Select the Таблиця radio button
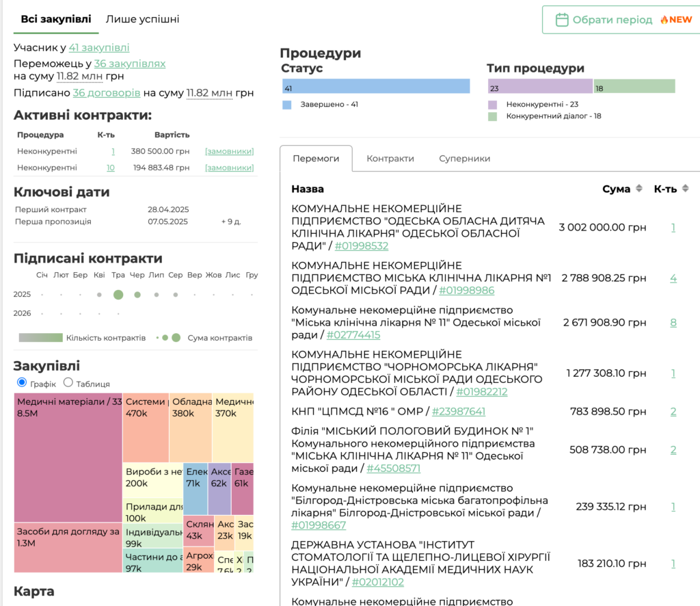The width and height of the screenshot is (700, 606). [x=68, y=382]
